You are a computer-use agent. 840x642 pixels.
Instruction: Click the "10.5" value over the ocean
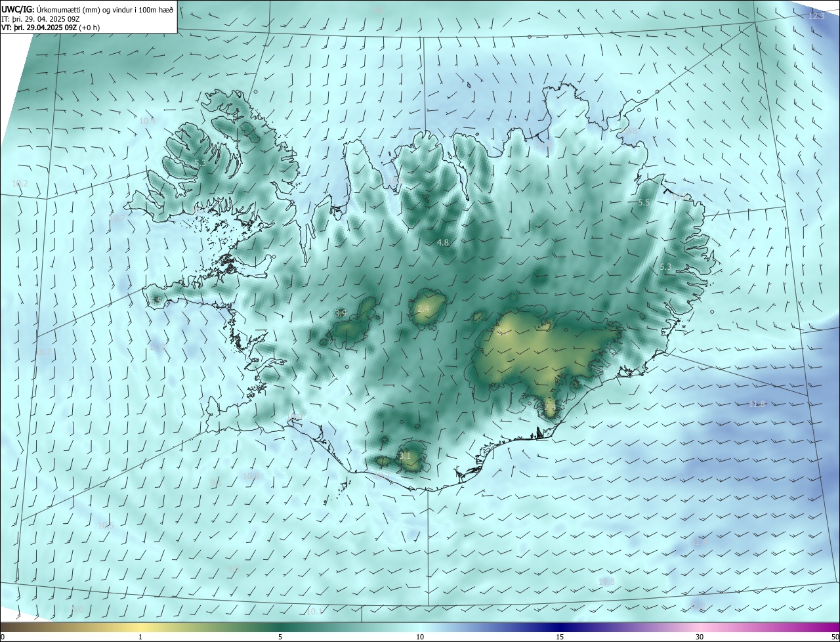tap(106, 525)
